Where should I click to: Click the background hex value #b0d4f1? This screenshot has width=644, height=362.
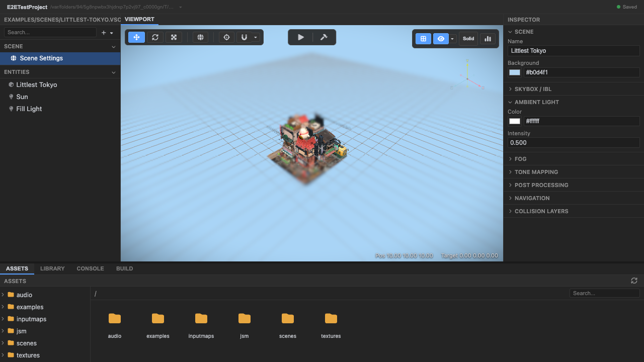point(582,72)
